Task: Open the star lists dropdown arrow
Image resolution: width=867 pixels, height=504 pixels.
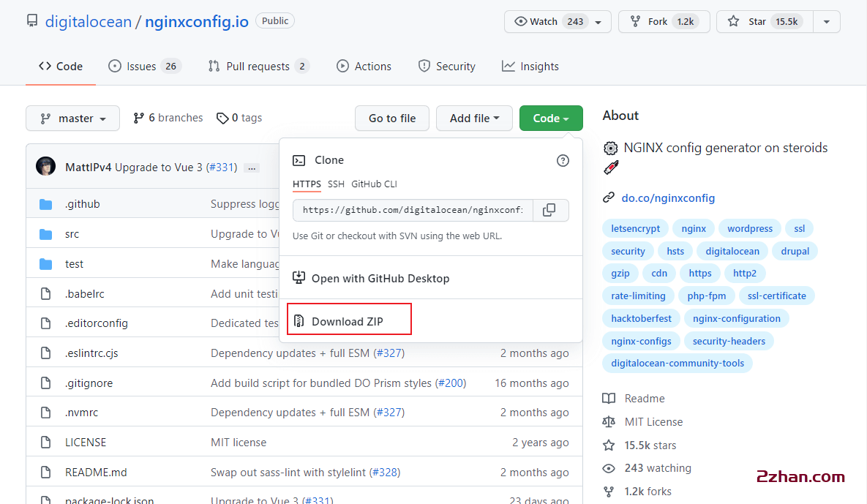Action: pos(826,22)
